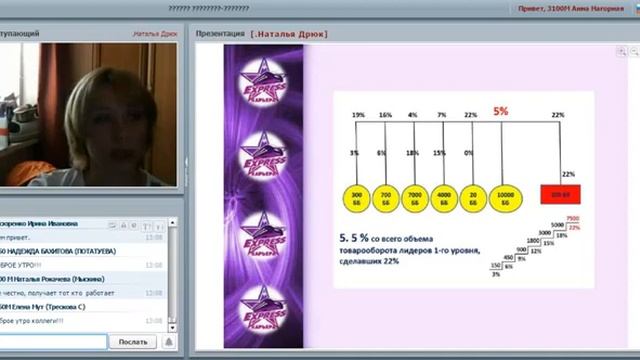This screenshot has width=640, height=360.
Task: Click presenter name Наталья Дрюк above webcam
Action: click(x=155, y=34)
